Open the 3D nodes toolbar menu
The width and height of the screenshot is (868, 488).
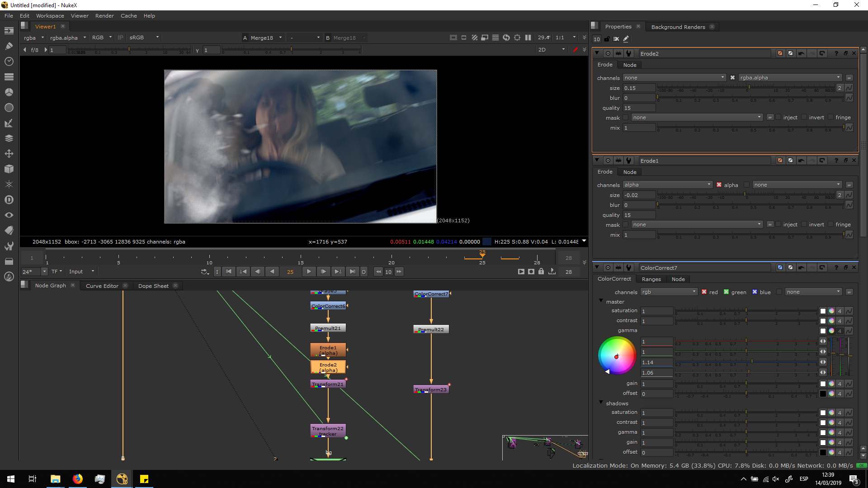[9, 169]
